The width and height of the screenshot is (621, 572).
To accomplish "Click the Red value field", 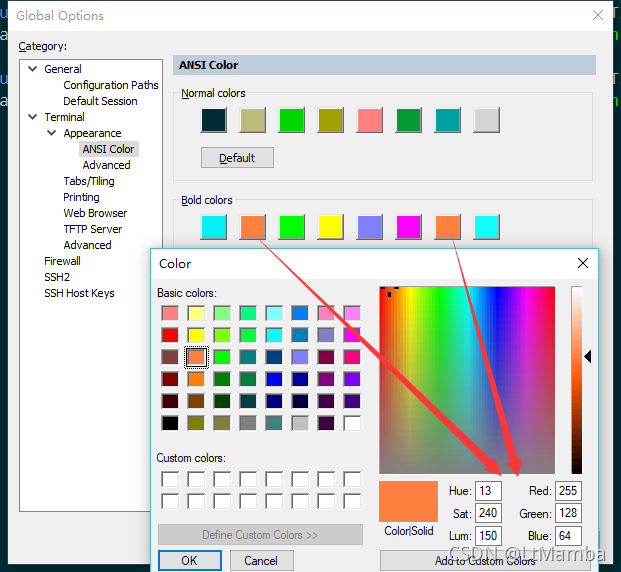I will click(568, 491).
